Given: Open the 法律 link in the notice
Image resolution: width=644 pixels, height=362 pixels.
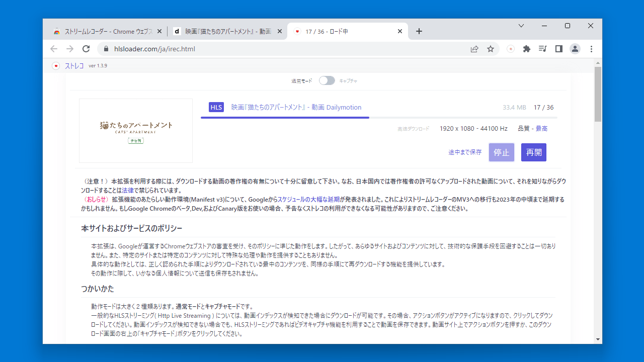Looking at the screenshot, I should pyautogui.click(x=128, y=191).
